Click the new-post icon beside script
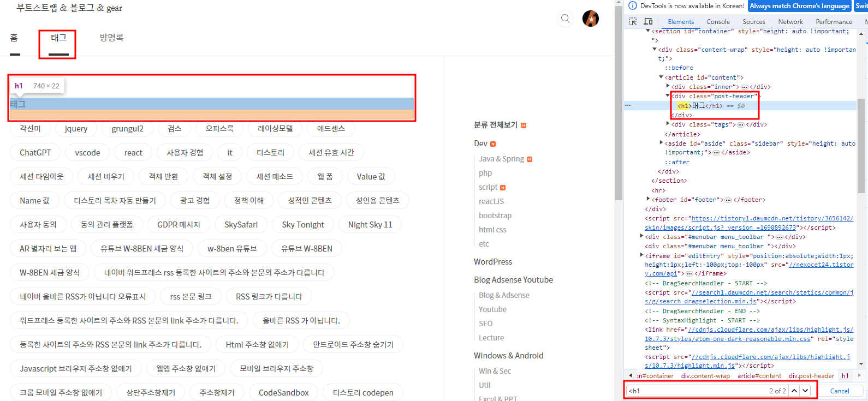This screenshot has width=868, height=401. 503,188
